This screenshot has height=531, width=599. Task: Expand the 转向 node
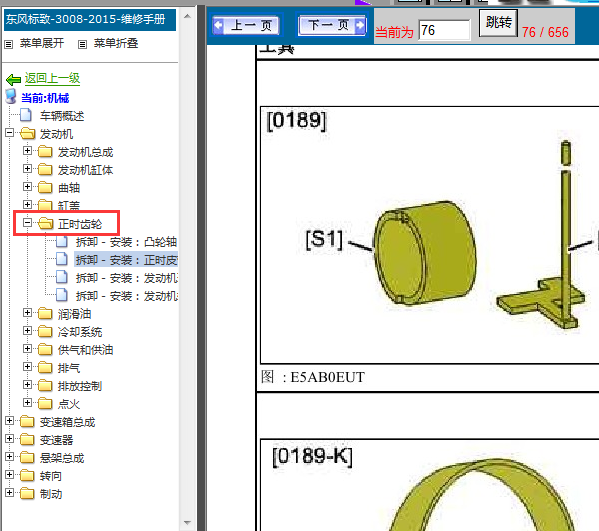(9, 475)
